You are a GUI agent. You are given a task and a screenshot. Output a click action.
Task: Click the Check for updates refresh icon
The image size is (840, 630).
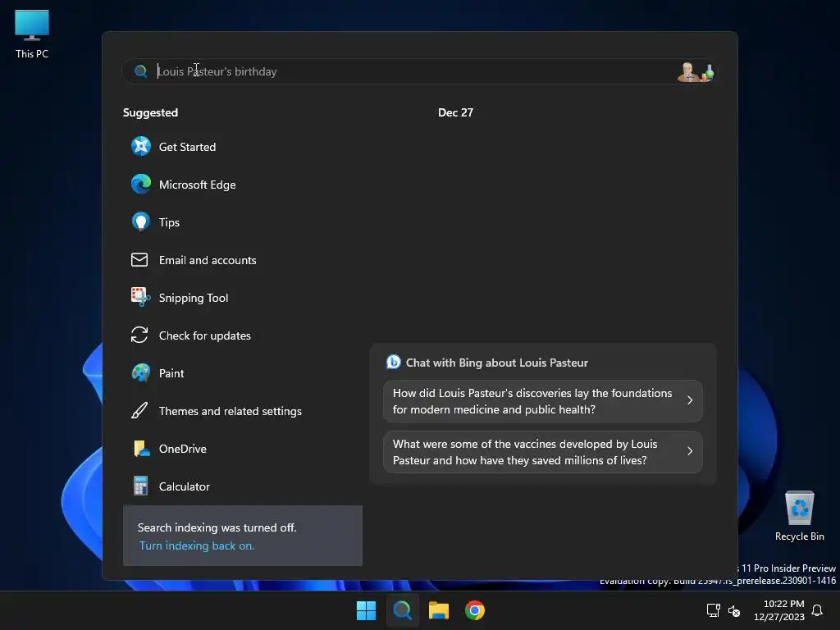(x=139, y=335)
